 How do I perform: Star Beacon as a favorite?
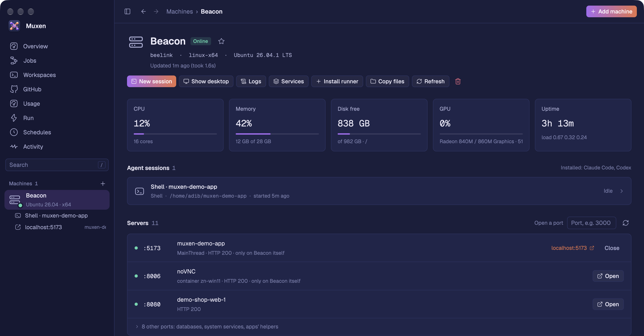221,41
